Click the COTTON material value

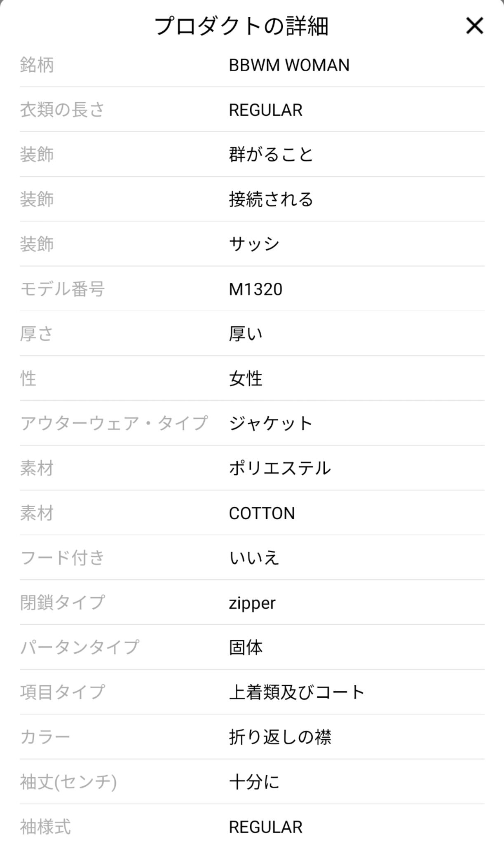(262, 513)
